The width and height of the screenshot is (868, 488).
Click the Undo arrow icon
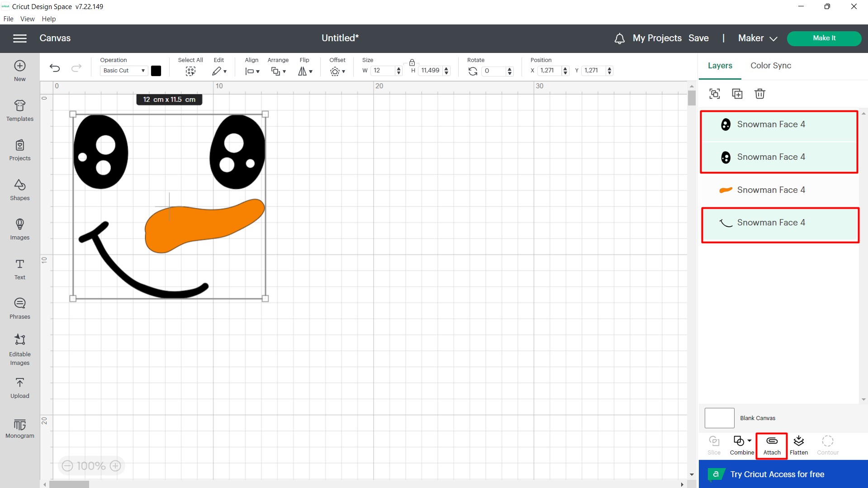(55, 68)
